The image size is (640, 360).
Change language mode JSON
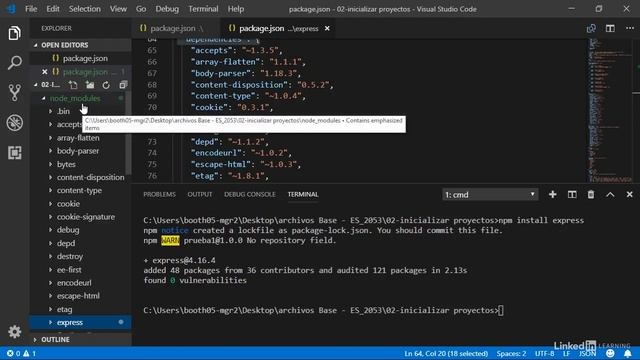(x=588, y=353)
